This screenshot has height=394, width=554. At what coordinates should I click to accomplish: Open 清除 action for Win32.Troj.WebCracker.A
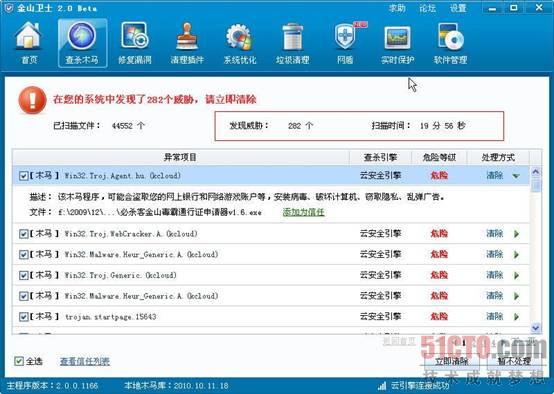(495, 233)
